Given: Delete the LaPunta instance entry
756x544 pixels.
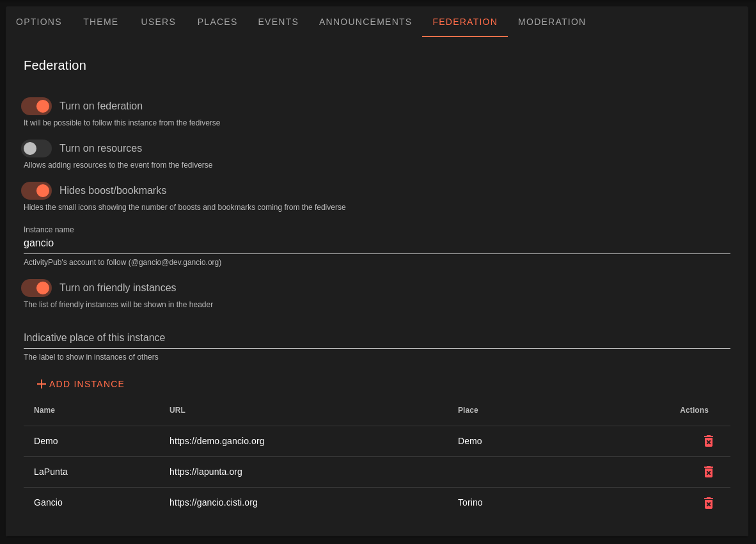Looking at the screenshot, I should pyautogui.click(x=708, y=472).
